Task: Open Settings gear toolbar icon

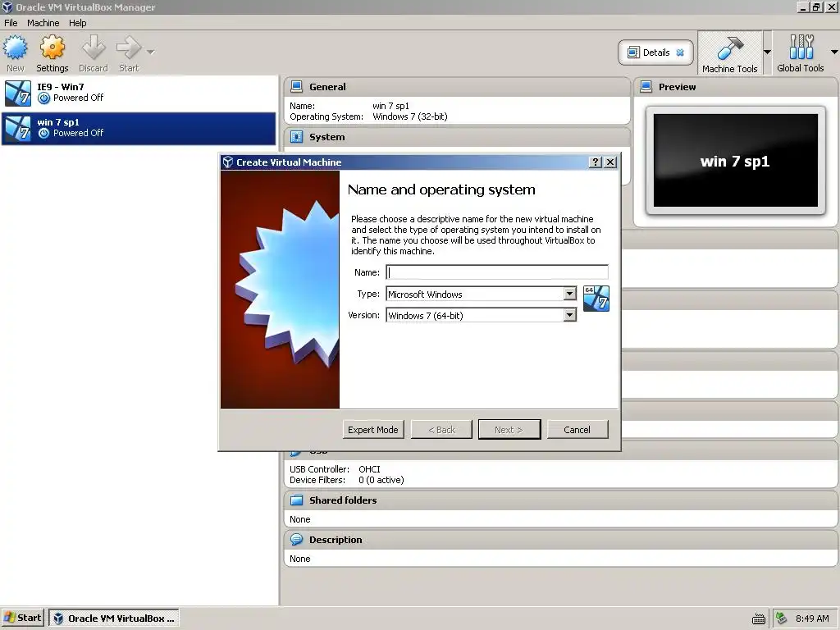Action: coord(52,48)
